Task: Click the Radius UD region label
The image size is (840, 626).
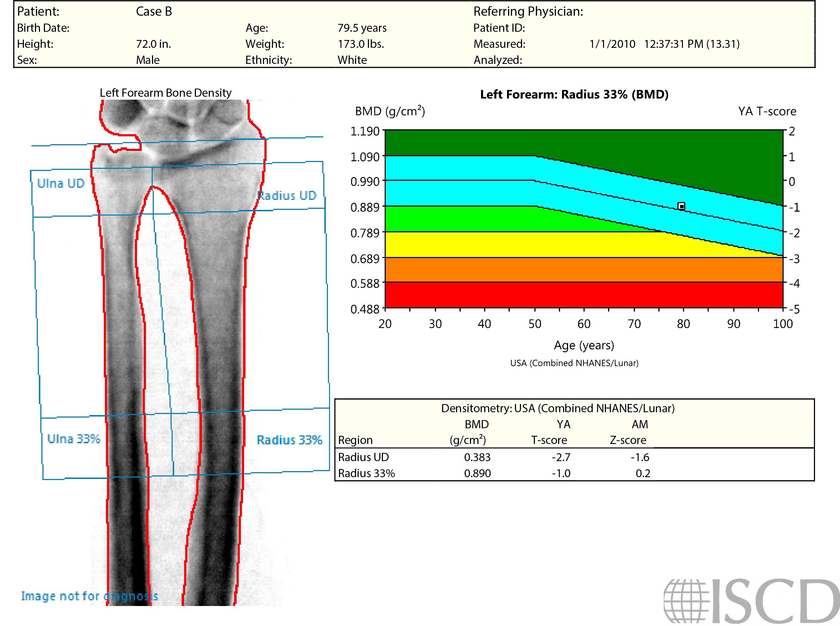Action: [x=287, y=196]
